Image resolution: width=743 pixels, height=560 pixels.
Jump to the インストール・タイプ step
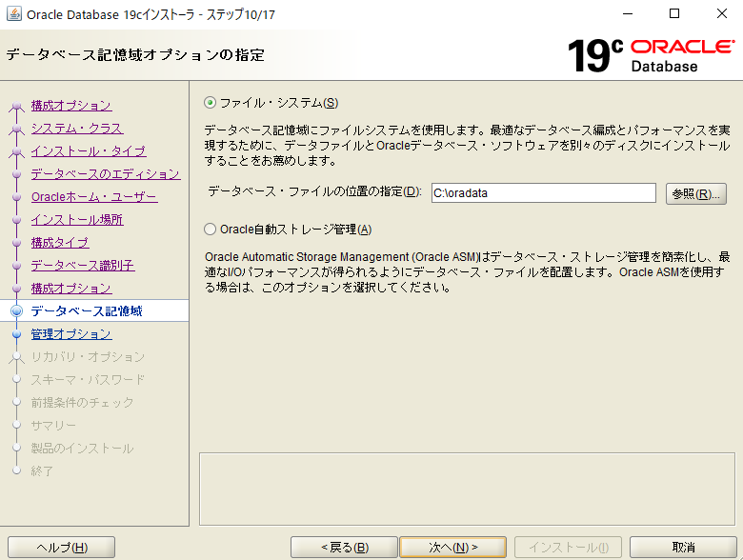88,151
